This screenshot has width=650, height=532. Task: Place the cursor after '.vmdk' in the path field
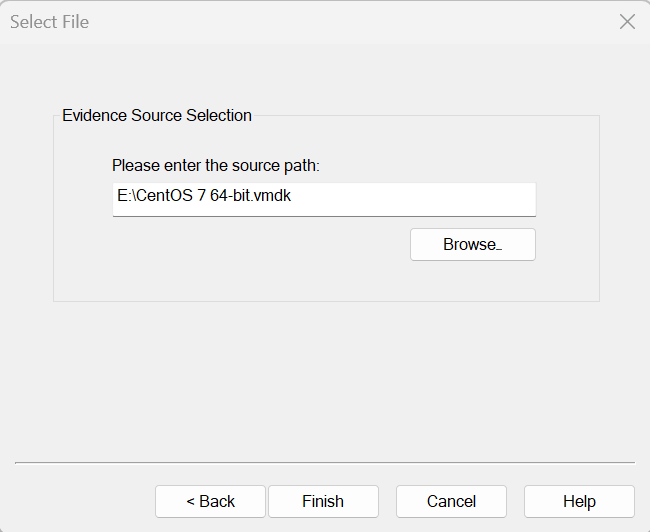(293, 197)
